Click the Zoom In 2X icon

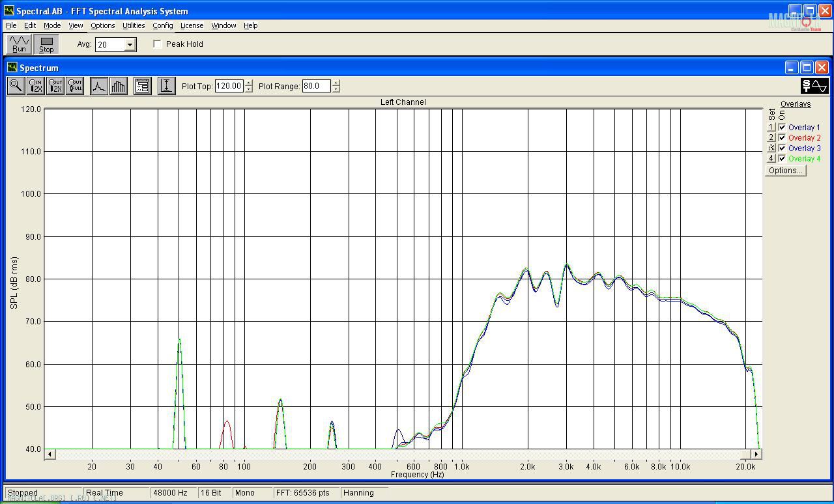point(35,86)
